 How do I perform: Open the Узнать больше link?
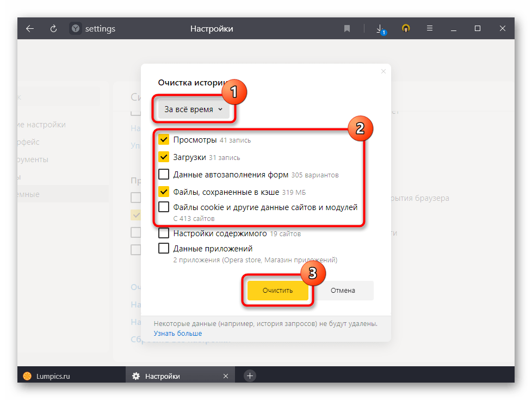pos(177,333)
